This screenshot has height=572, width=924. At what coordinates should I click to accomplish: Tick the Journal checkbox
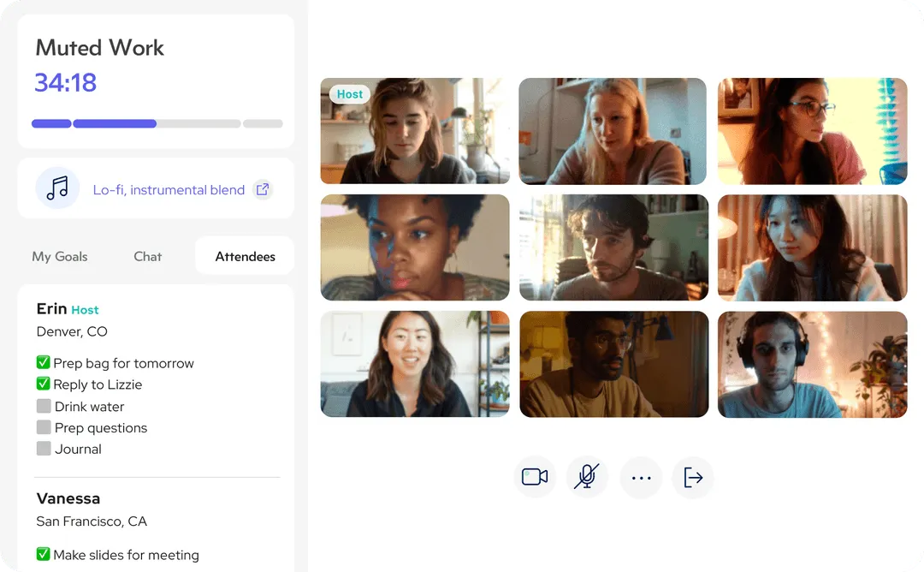44,449
